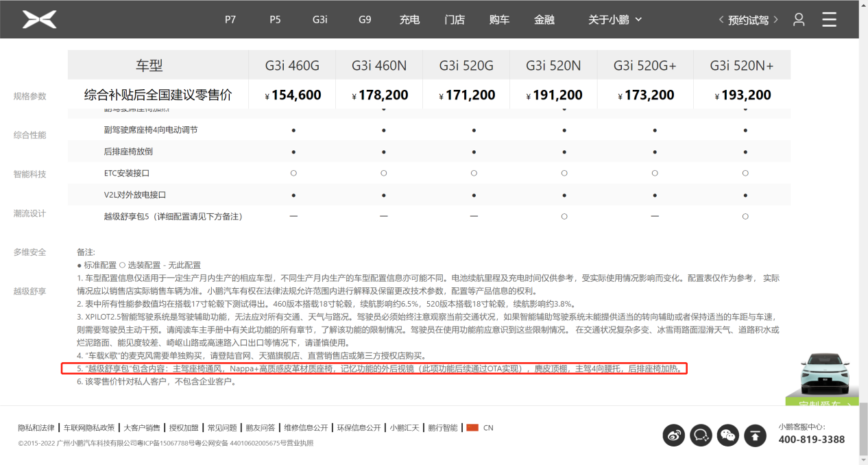
Task: Open the 常见问题 footer link
Action: (222, 427)
